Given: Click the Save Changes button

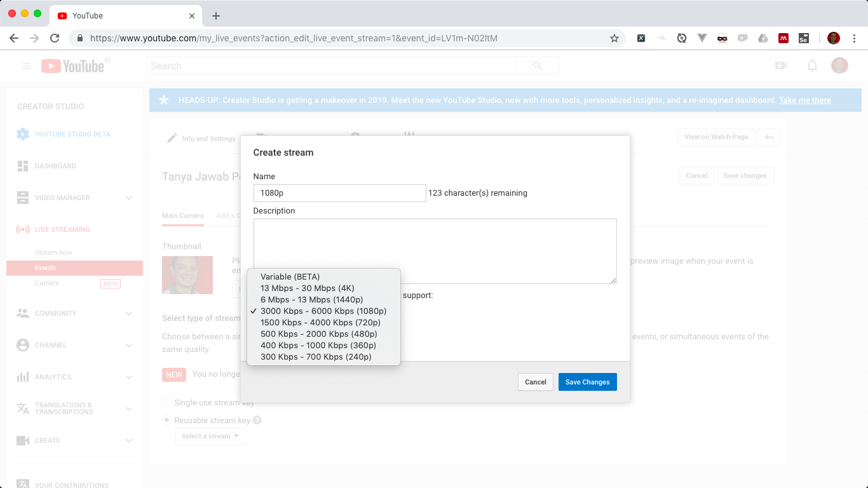Looking at the screenshot, I should point(588,382).
